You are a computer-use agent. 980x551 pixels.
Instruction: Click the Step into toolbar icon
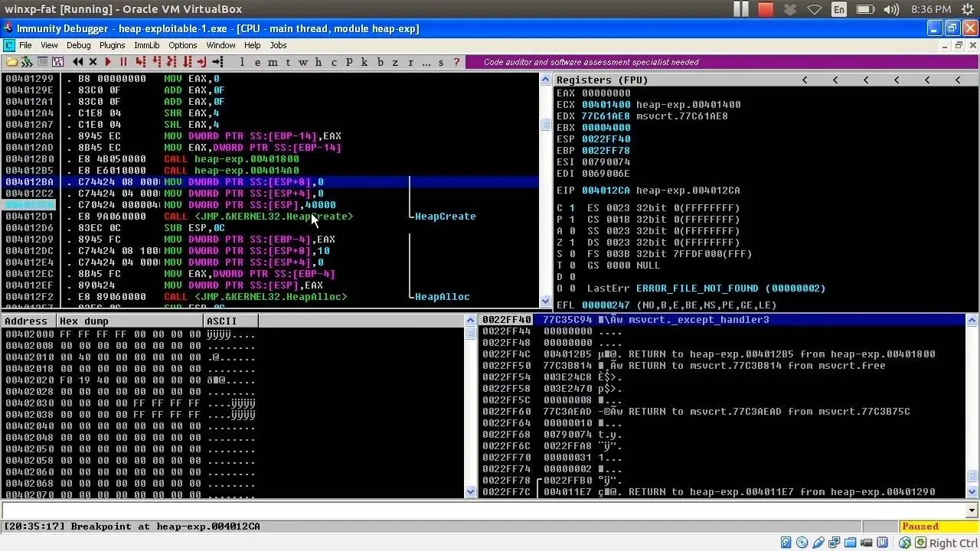point(141,62)
